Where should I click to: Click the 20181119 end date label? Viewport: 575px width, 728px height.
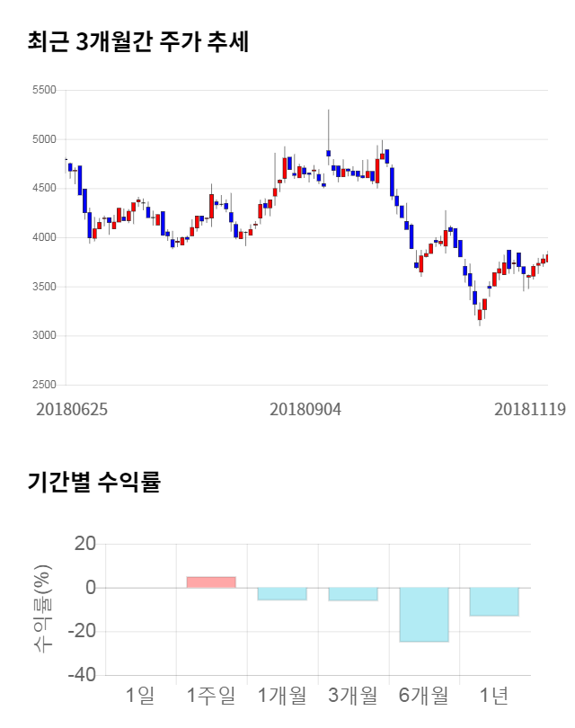pyautogui.click(x=530, y=409)
